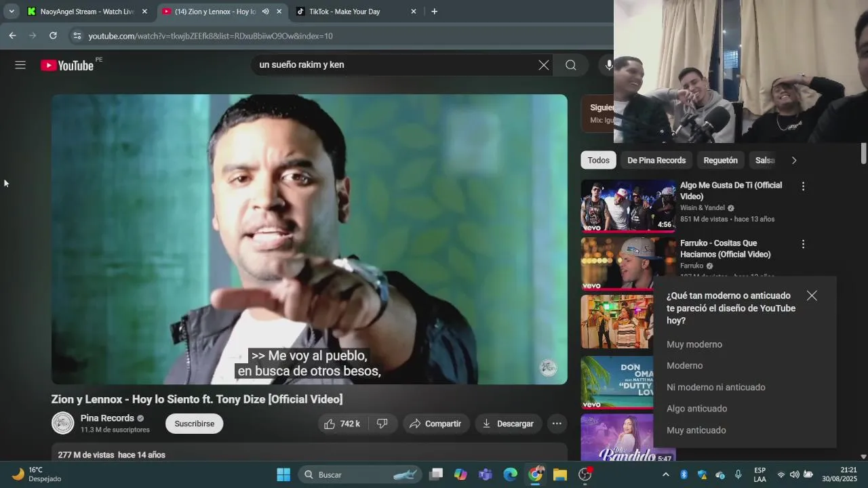Open the YouTube hamburger guide menu
Viewport: 868px width, 488px height.
(x=20, y=65)
